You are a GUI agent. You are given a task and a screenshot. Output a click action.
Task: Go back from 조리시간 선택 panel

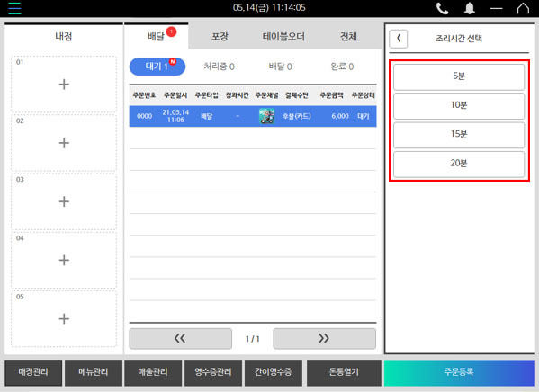[x=399, y=39]
